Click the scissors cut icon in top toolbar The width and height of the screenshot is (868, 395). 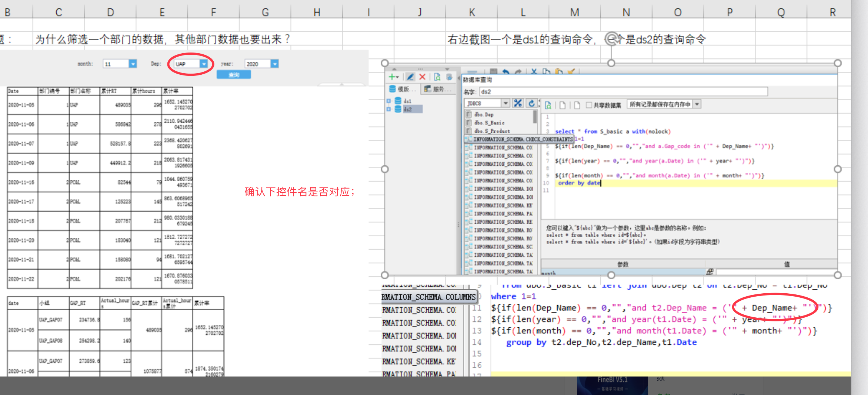534,71
